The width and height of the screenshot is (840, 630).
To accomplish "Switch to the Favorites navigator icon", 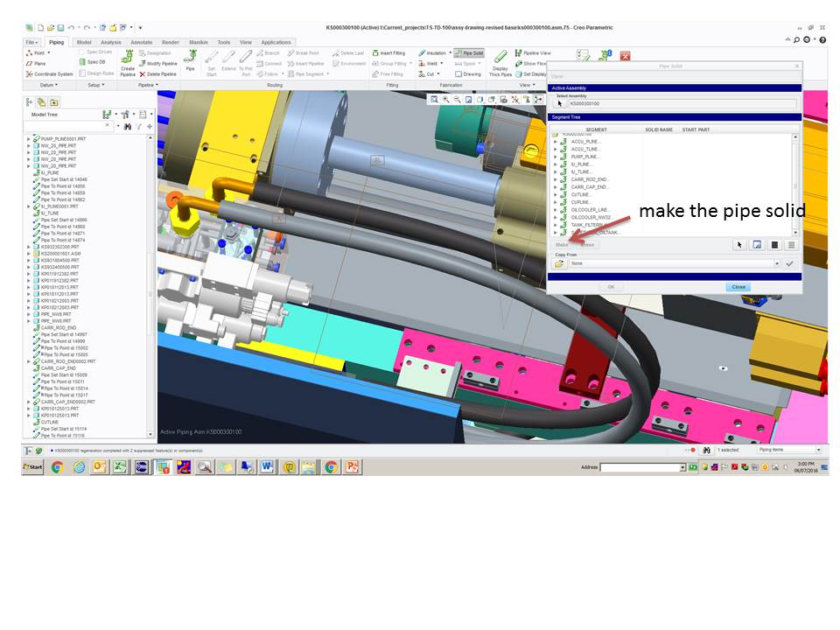I will (x=53, y=102).
